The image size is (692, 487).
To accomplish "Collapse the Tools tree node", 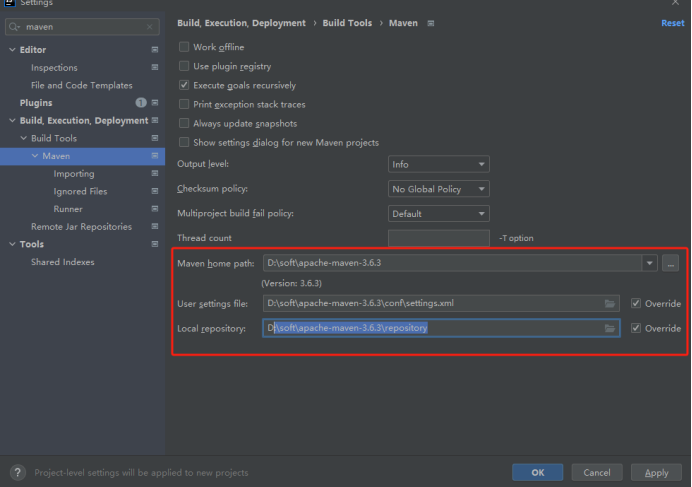I will [x=12, y=244].
